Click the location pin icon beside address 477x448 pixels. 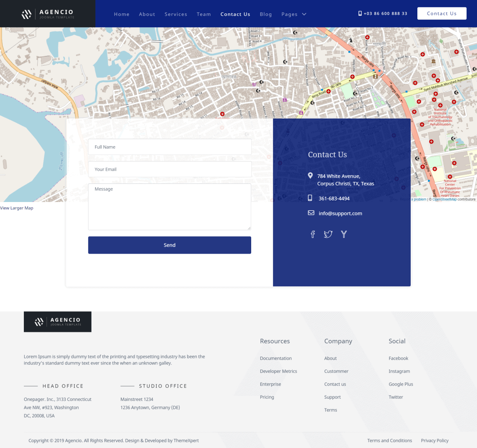310,176
